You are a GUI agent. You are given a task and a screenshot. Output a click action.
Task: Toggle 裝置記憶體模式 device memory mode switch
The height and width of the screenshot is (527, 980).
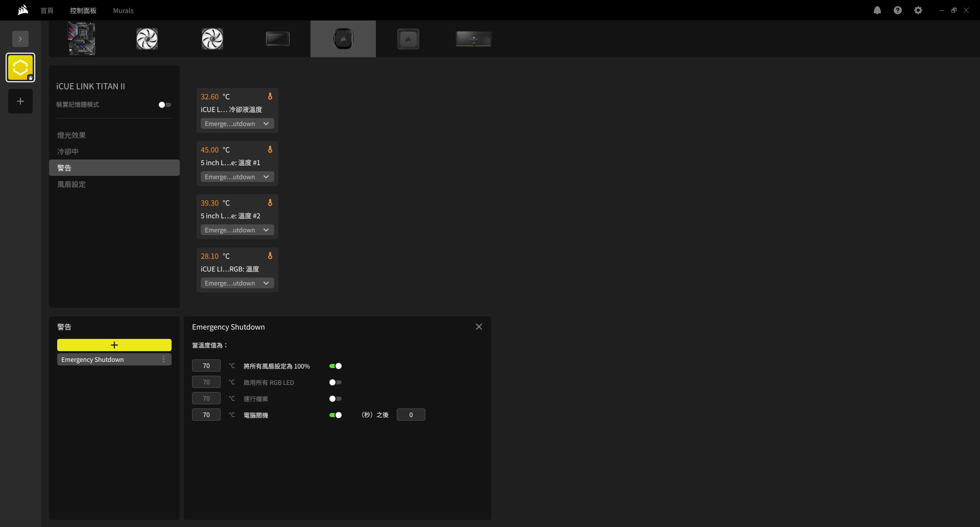click(165, 105)
